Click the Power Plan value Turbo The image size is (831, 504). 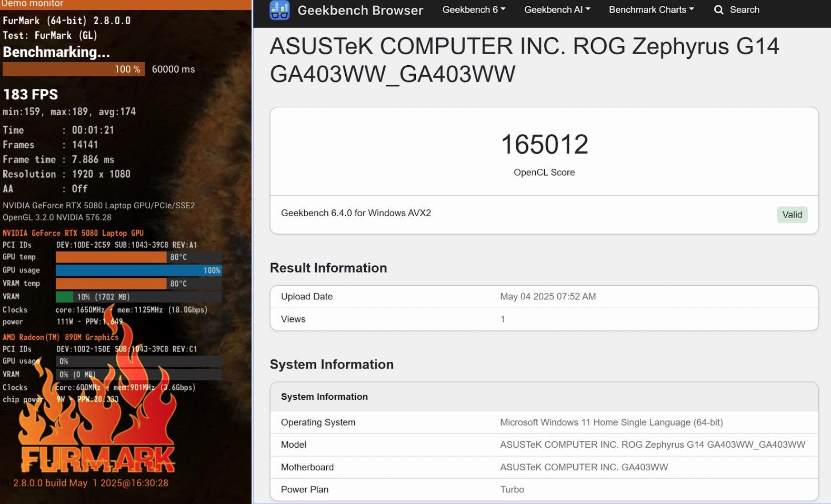coord(512,489)
